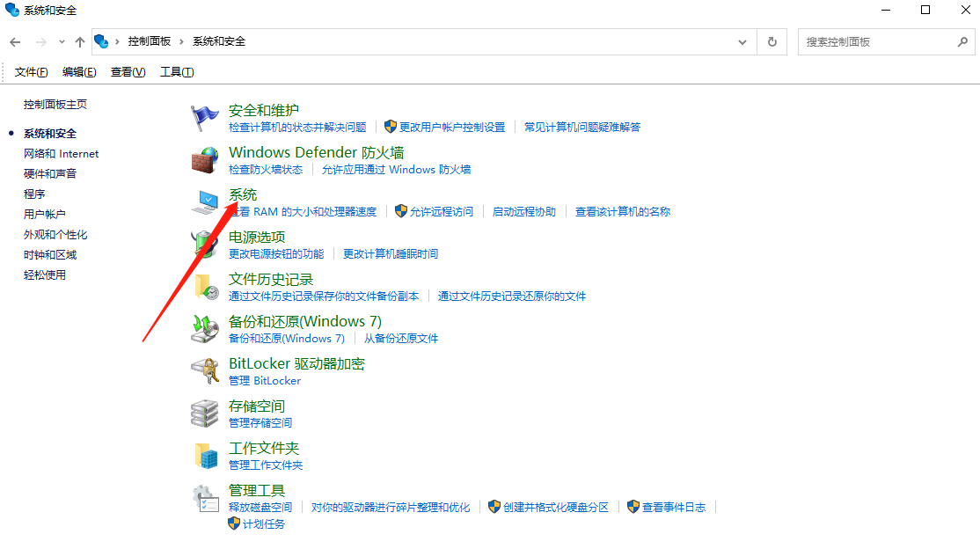
Task: Open the 安全和维护 heading
Action: [x=264, y=110]
